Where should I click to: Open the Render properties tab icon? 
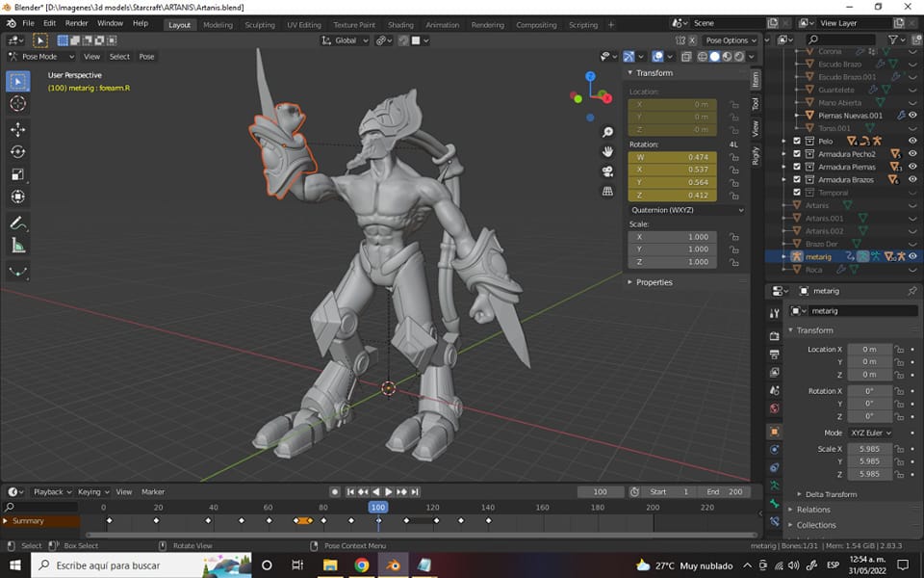coord(774,336)
